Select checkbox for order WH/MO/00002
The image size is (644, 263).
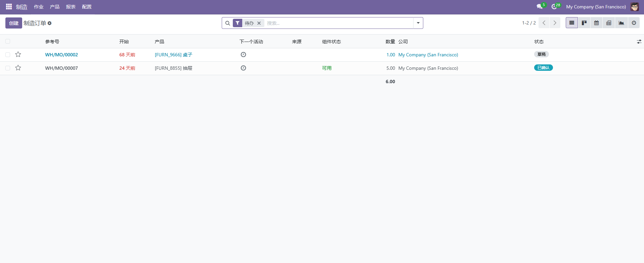click(x=8, y=55)
